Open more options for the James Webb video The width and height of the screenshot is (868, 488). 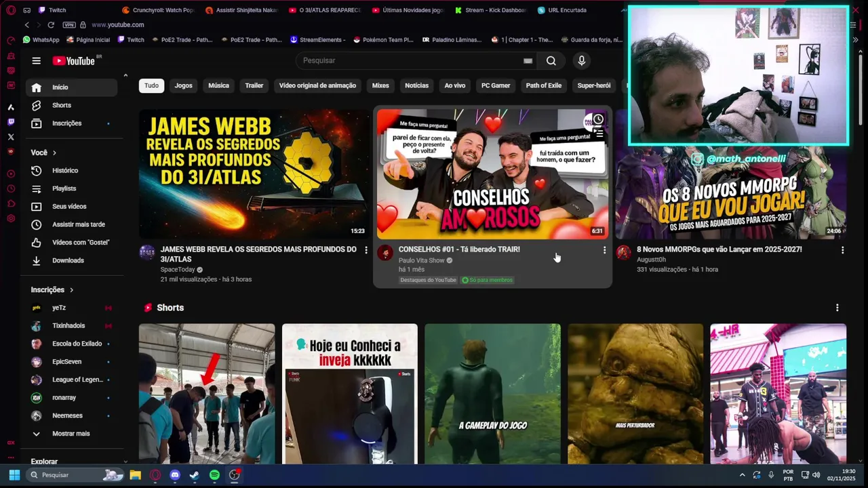pyautogui.click(x=366, y=250)
